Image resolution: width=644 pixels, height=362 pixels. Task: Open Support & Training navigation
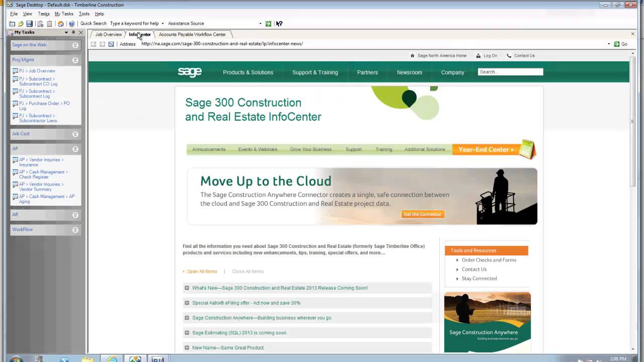(x=315, y=72)
